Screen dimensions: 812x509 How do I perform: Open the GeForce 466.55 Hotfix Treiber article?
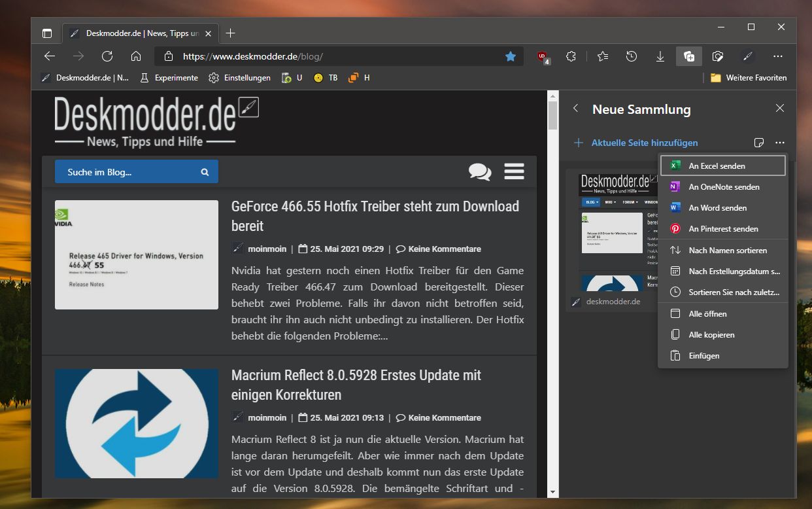(375, 216)
